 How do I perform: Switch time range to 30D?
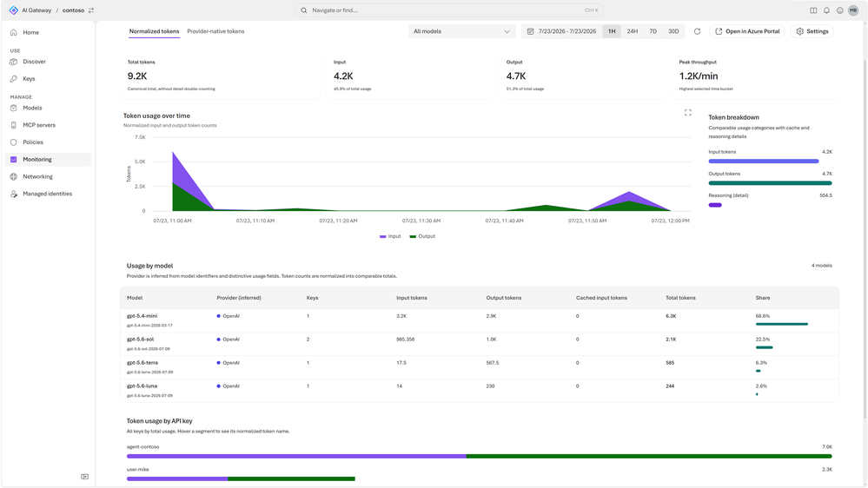[x=673, y=31]
